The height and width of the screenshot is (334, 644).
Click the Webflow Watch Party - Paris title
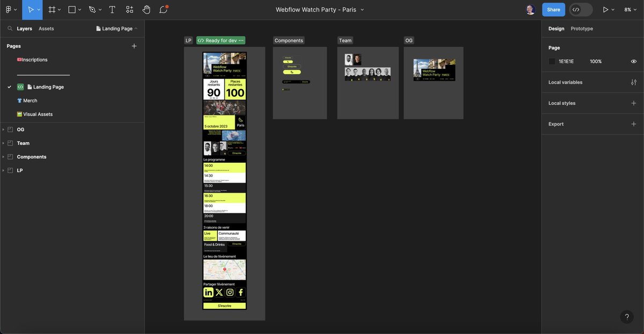[x=316, y=10]
